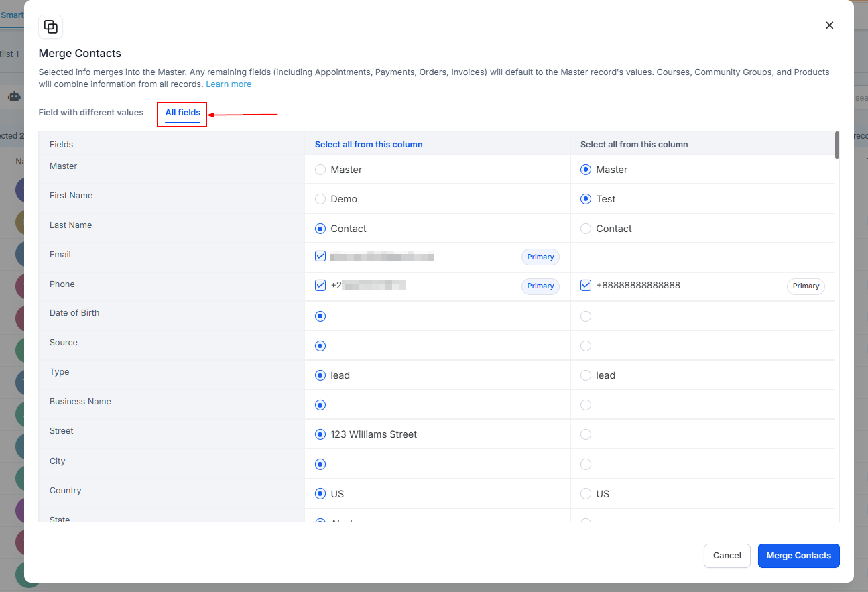868x592 pixels.
Task: Click the Cancel button
Action: pyautogui.click(x=727, y=556)
